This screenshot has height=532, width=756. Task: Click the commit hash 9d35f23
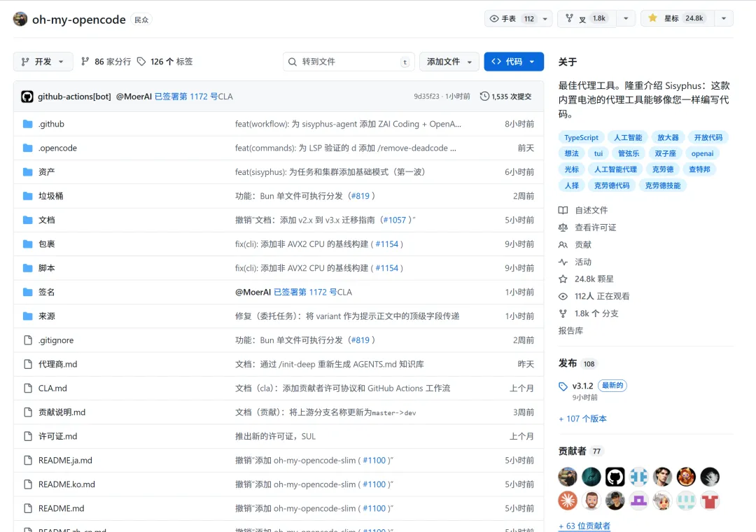click(x=426, y=97)
